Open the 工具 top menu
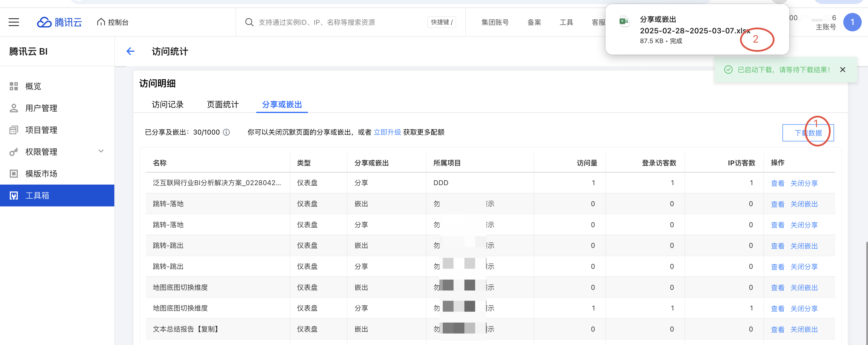868x345 pixels. pyautogui.click(x=566, y=22)
